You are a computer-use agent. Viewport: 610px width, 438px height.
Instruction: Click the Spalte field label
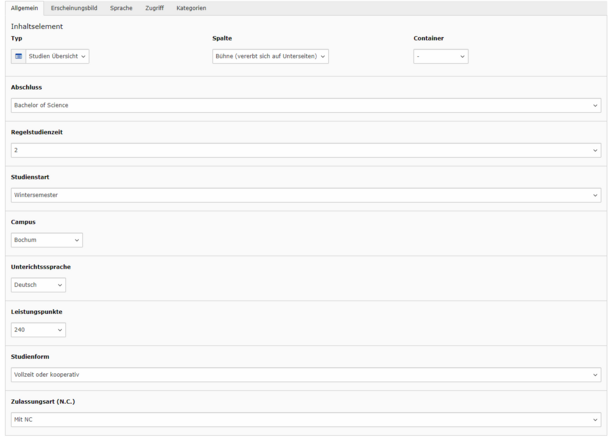pyautogui.click(x=222, y=39)
